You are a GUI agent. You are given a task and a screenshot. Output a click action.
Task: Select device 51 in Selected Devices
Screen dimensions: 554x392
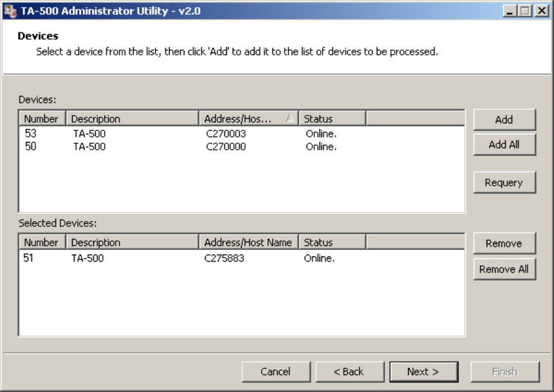(x=242, y=258)
